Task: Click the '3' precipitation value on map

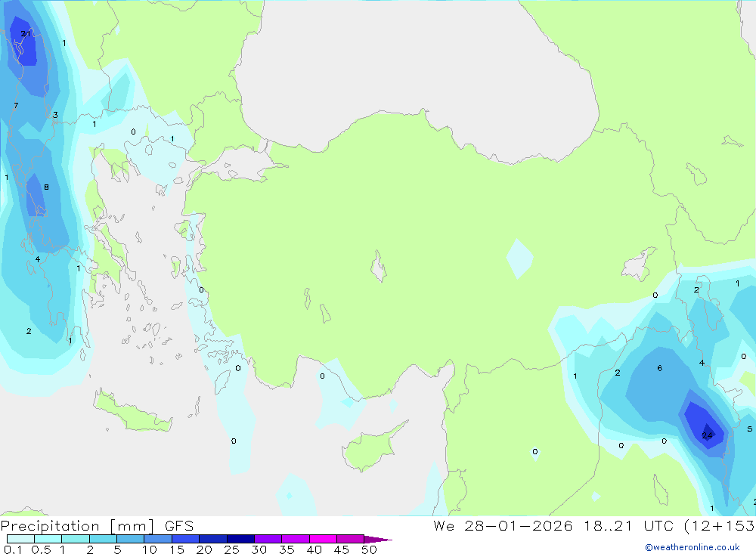Action: click(x=55, y=115)
